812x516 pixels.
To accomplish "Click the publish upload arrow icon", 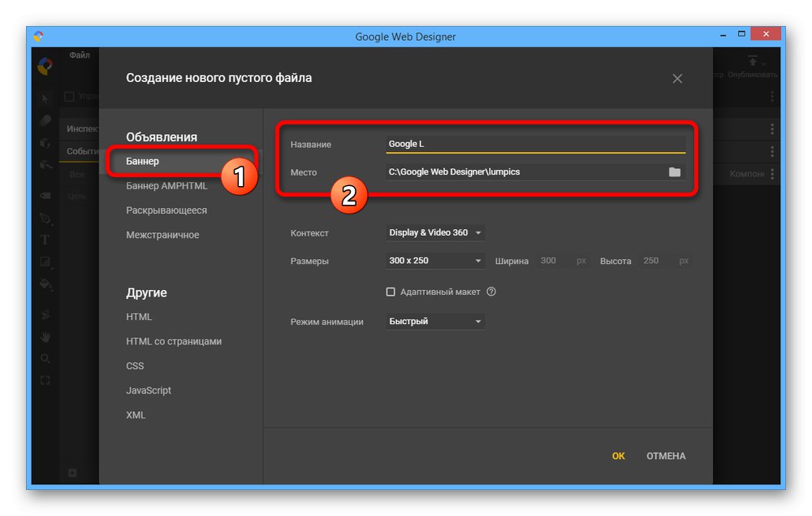I will 752,61.
